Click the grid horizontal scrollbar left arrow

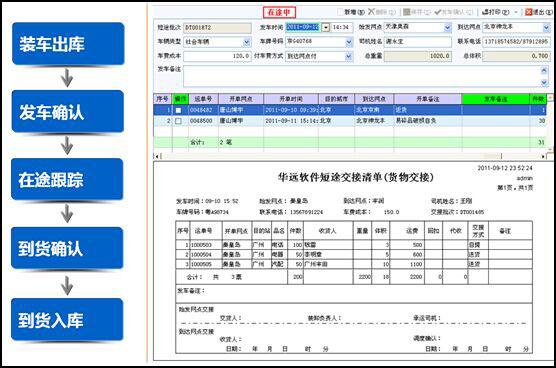click(x=156, y=156)
